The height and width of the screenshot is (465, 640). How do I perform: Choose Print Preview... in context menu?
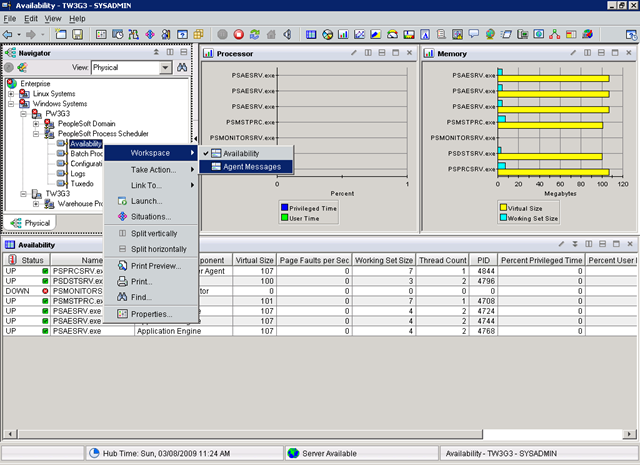(x=151, y=266)
